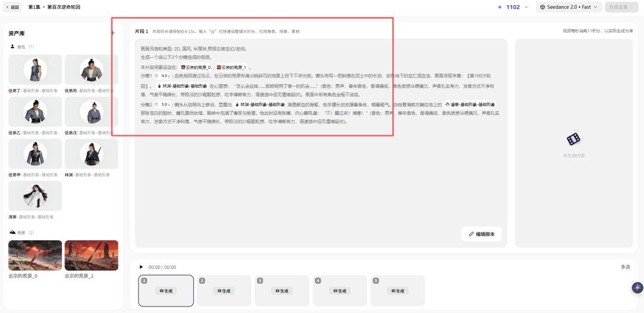The image size is (644, 313).
Task: Select segment card 5 number badge
Action: [376, 281]
